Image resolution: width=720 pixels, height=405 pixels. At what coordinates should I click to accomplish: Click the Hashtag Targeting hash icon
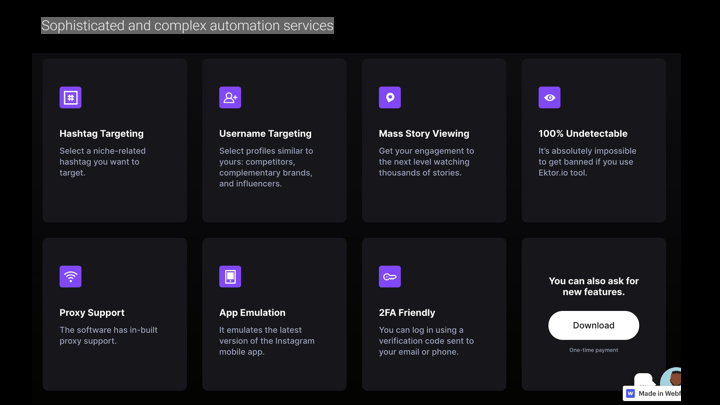(70, 97)
